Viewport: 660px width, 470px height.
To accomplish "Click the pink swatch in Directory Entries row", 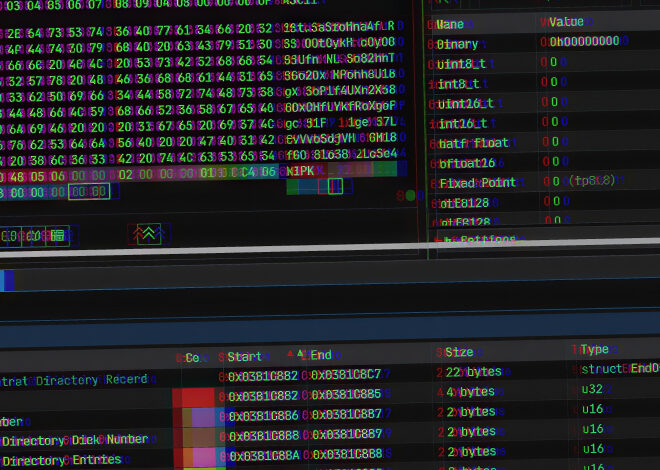I will [204, 457].
